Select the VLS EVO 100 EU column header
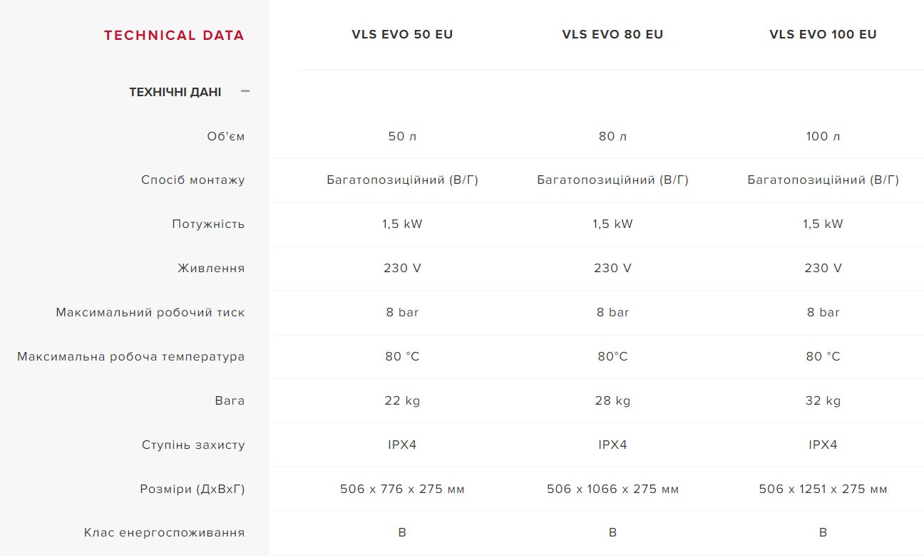The image size is (924, 560). coord(823,34)
